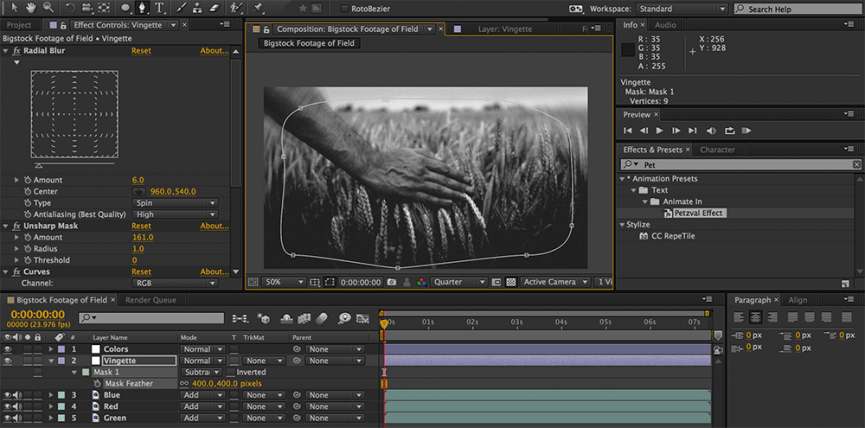Switch to the Character tab

pyautogui.click(x=717, y=149)
